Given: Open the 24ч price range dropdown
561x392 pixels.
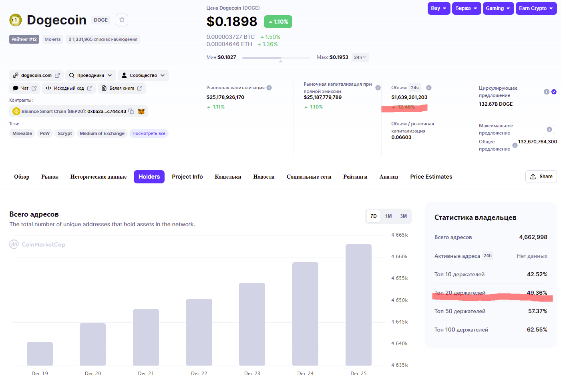Looking at the screenshot, I should tap(360, 57).
